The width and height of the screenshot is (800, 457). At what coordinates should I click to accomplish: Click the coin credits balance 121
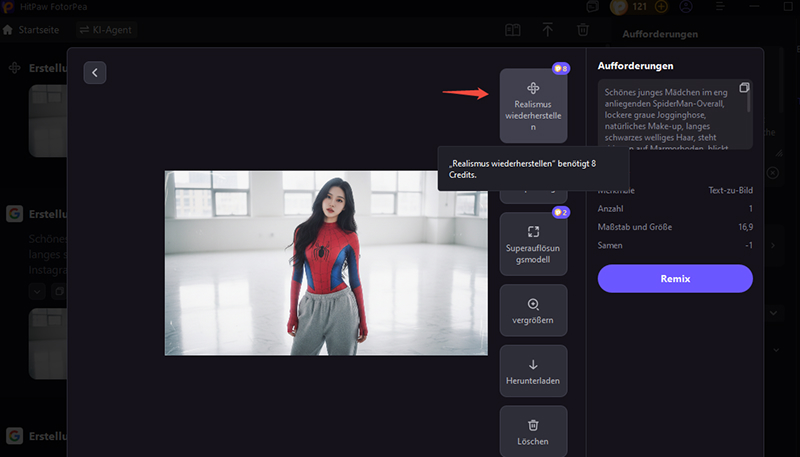click(629, 7)
